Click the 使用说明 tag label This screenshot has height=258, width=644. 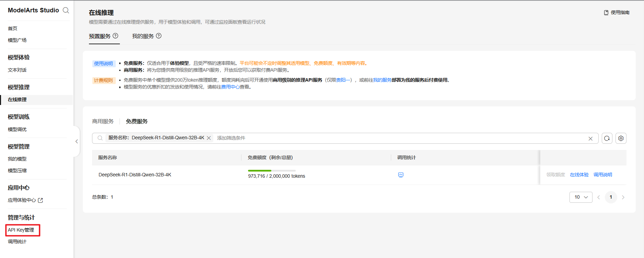tap(103, 63)
